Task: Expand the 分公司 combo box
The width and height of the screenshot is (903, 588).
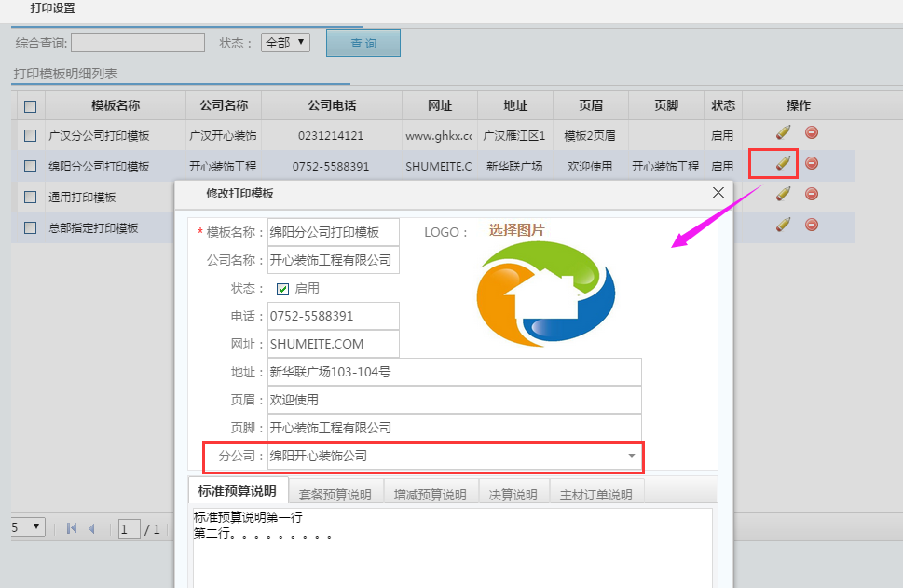Action: 631,457
